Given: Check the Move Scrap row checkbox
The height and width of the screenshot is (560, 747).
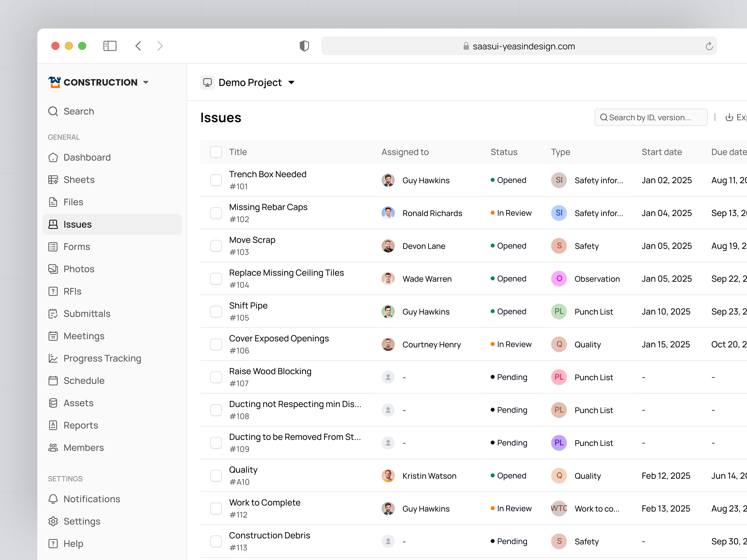Looking at the screenshot, I should pos(216,246).
